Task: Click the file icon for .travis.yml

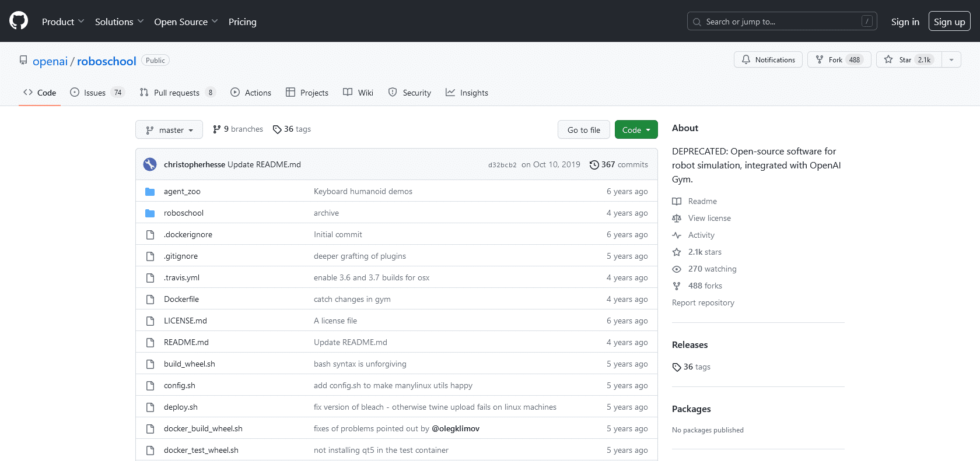Action: click(150, 277)
